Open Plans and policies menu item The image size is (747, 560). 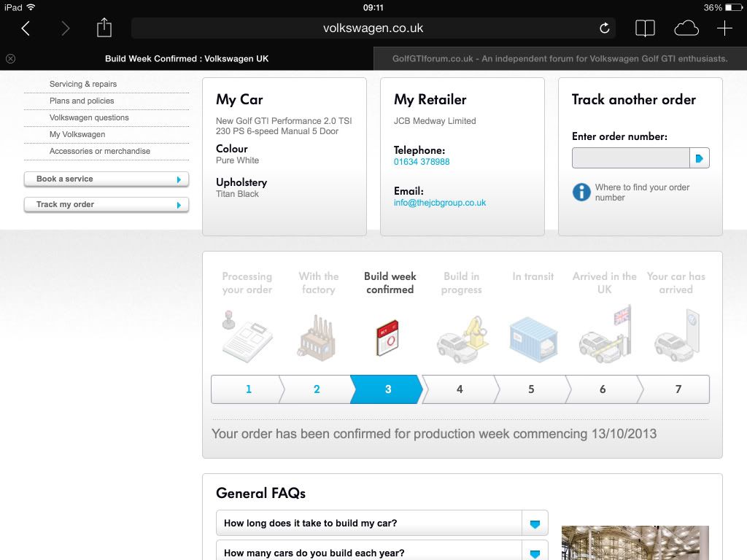tap(82, 101)
